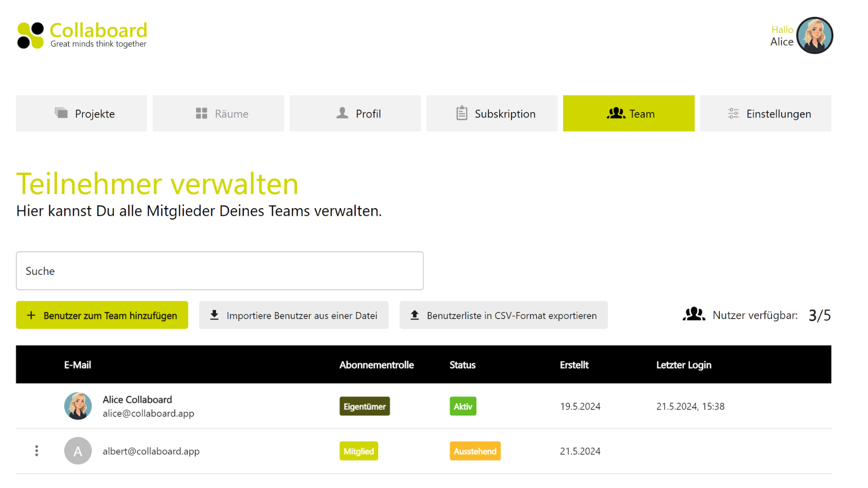Screen dimensions: 868x488
Task: Select the Projekte folder icon
Action: point(61,113)
